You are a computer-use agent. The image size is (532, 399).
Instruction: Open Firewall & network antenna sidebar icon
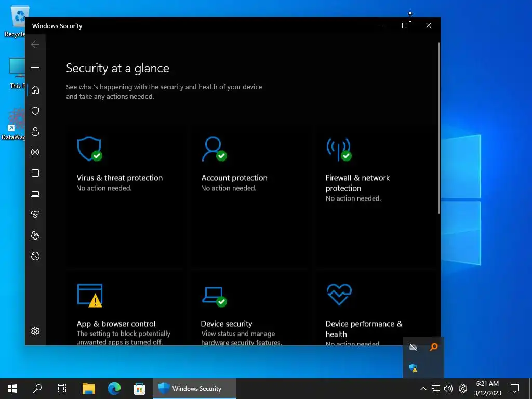point(35,152)
